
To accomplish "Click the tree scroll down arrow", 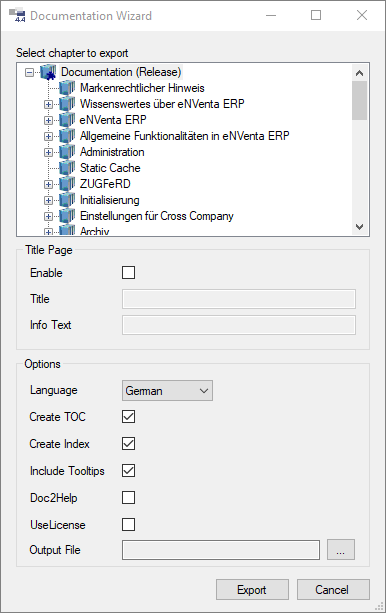I will [359, 227].
